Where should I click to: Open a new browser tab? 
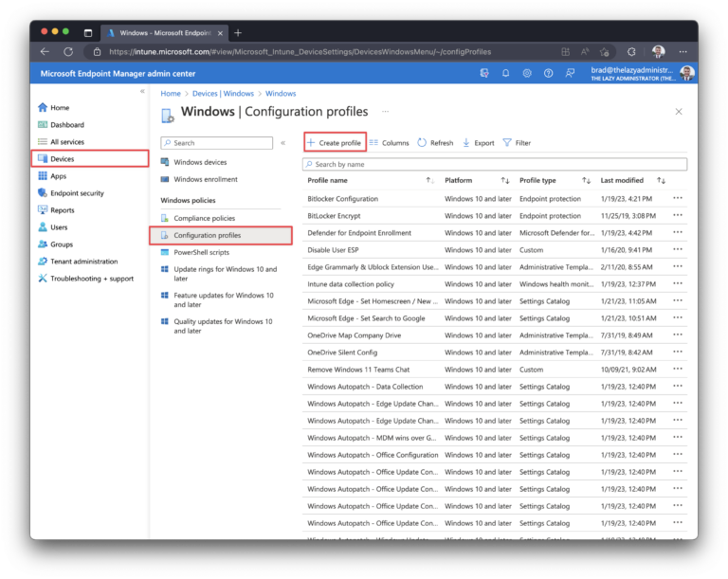coord(238,32)
